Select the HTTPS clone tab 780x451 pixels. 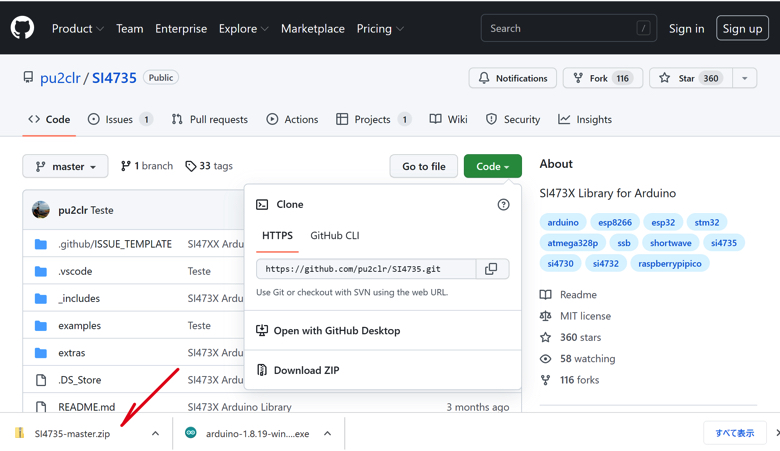click(x=277, y=235)
